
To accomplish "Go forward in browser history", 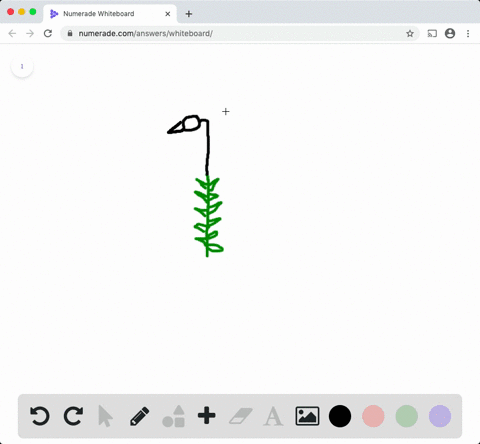I will point(30,33).
